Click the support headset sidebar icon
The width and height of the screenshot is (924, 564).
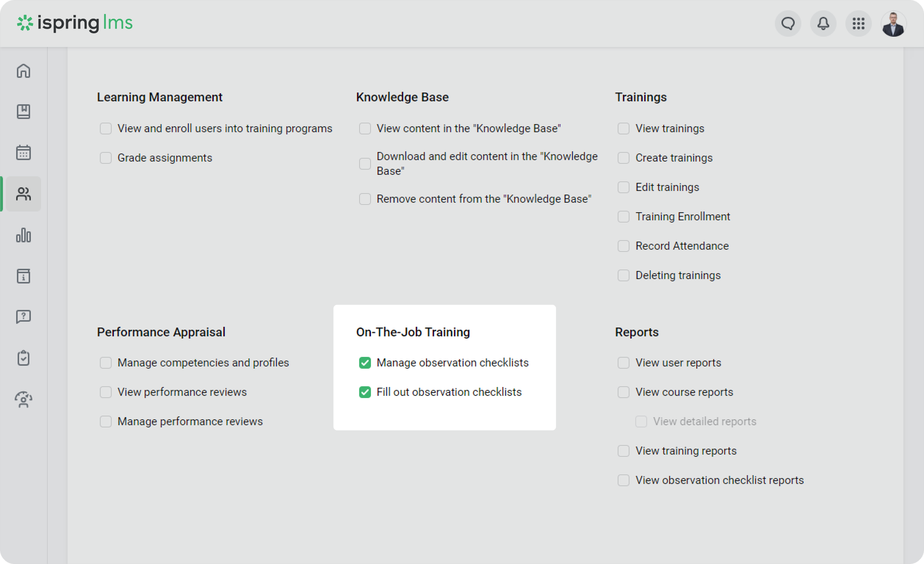(23, 399)
